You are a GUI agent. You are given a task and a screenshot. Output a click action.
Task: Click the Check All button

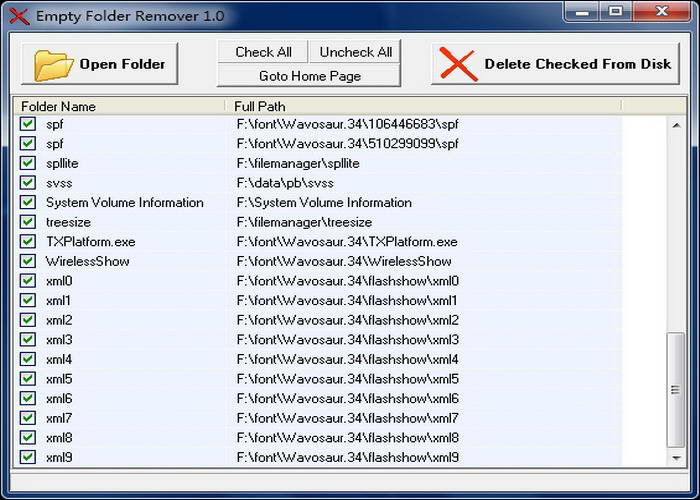263,52
